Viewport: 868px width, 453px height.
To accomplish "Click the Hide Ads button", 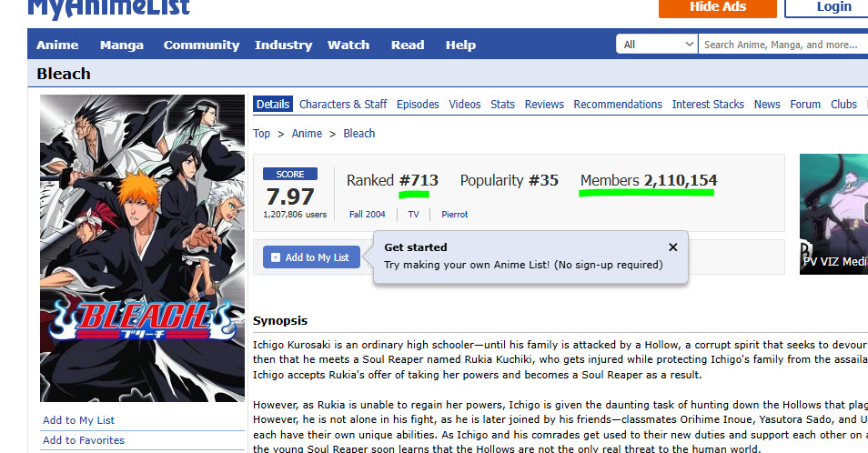I will (718, 8).
